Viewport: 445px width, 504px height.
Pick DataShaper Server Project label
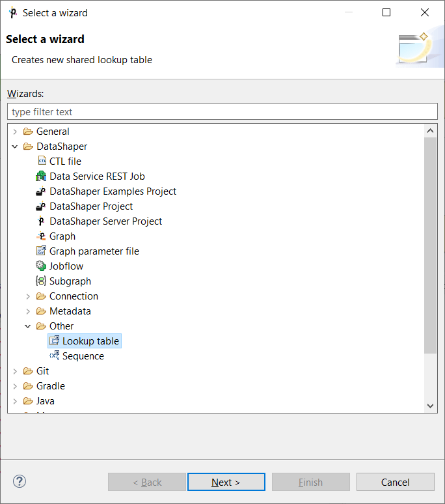106,221
